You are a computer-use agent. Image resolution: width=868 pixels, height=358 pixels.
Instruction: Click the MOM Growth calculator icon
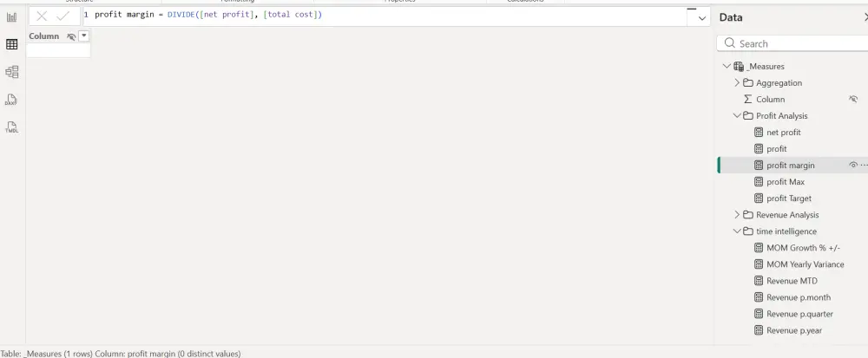pos(759,248)
